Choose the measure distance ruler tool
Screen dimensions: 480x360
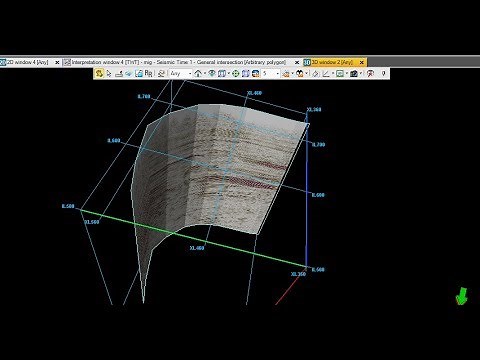pyautogui.click(x=119, y=74)
